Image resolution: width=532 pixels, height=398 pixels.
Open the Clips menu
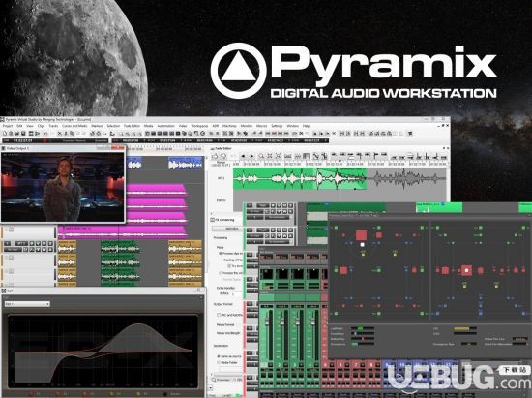(x=41, y=126)
